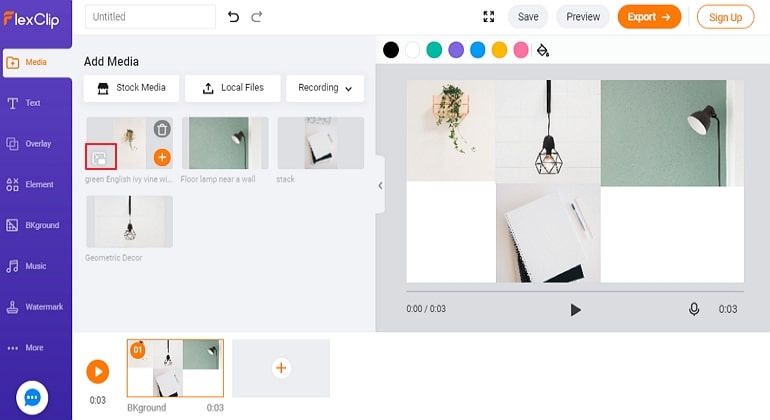Open the Recording dropdown

coord(325,88)
